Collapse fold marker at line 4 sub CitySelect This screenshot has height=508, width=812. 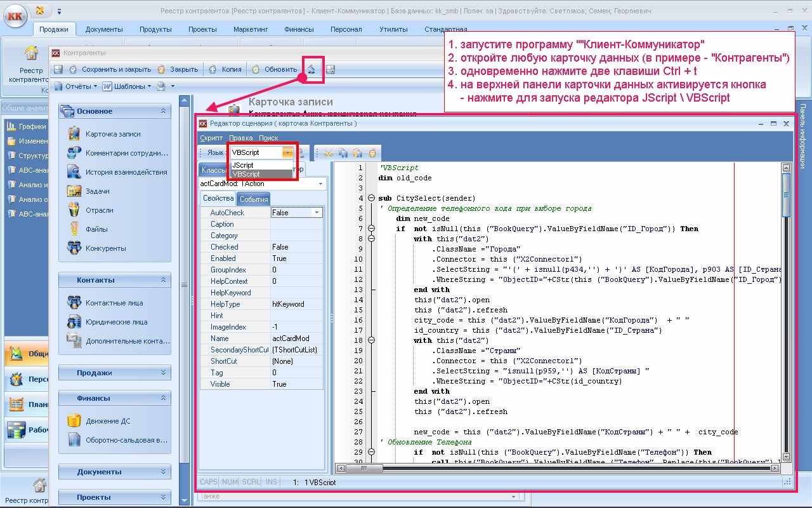[371, 198]
